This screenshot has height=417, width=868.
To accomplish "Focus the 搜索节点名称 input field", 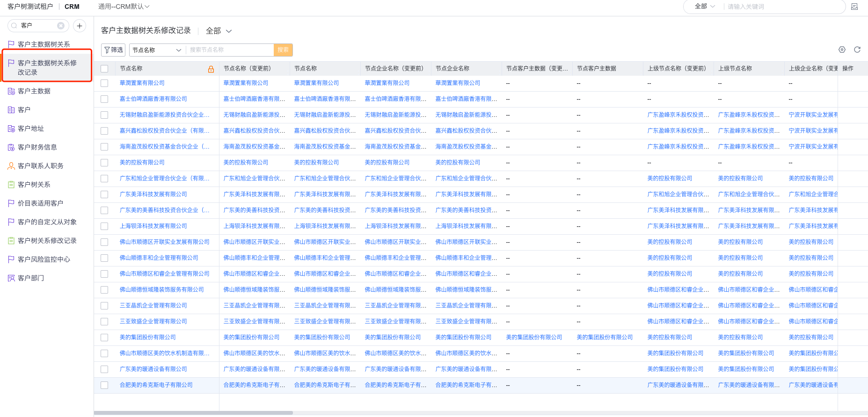I will point(229,50).
